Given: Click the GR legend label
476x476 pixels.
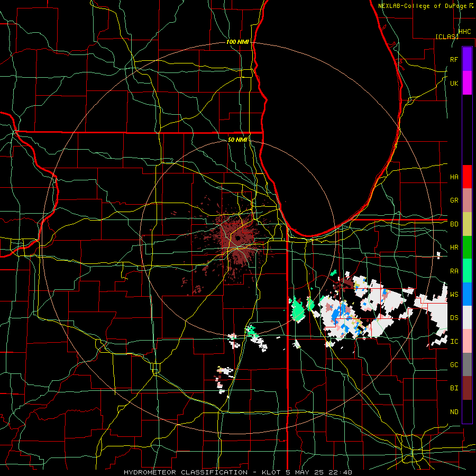Looking at the screenshot, I should pos(454,200).
